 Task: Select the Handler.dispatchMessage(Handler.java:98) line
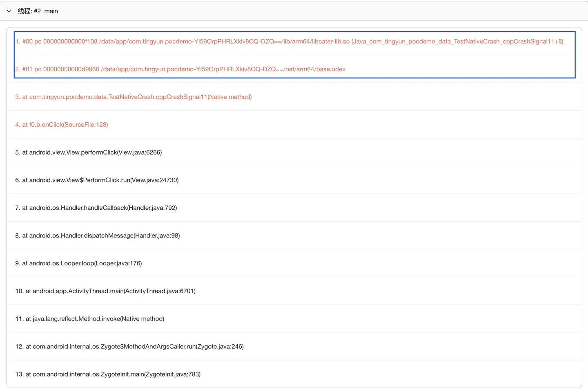pyautogui.click(x=98, y=236)
